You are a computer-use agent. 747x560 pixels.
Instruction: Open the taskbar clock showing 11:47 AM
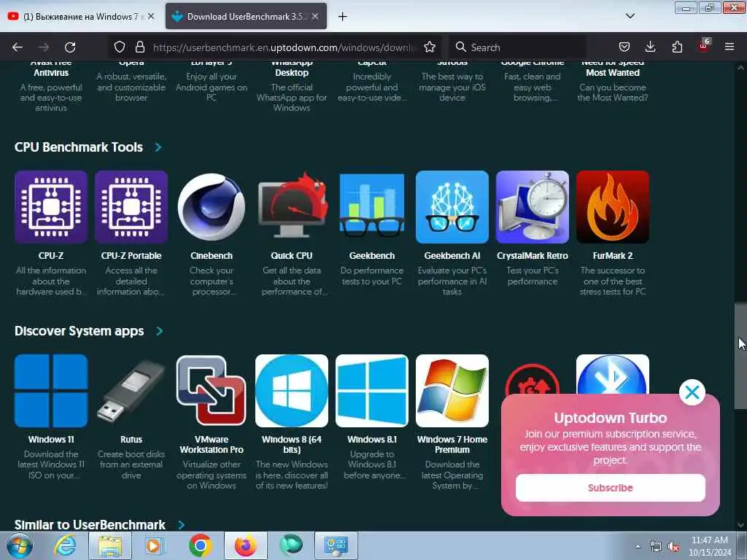(x=710, y=546)
